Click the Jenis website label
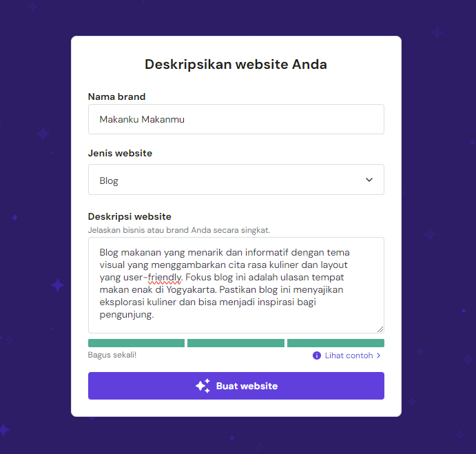Image resolution: width=476 pixels, height=454 pixels. click(121, 153)
